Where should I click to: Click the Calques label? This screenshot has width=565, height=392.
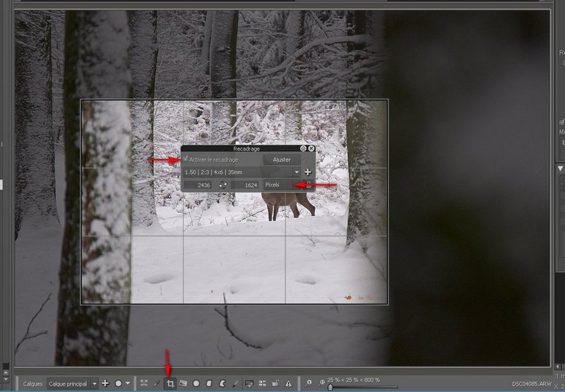[32, 384]
